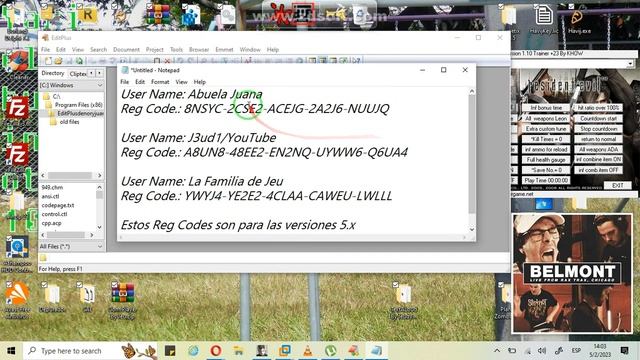Open Notepad File menu
640x360 pixels.
[x=124, y=82]
